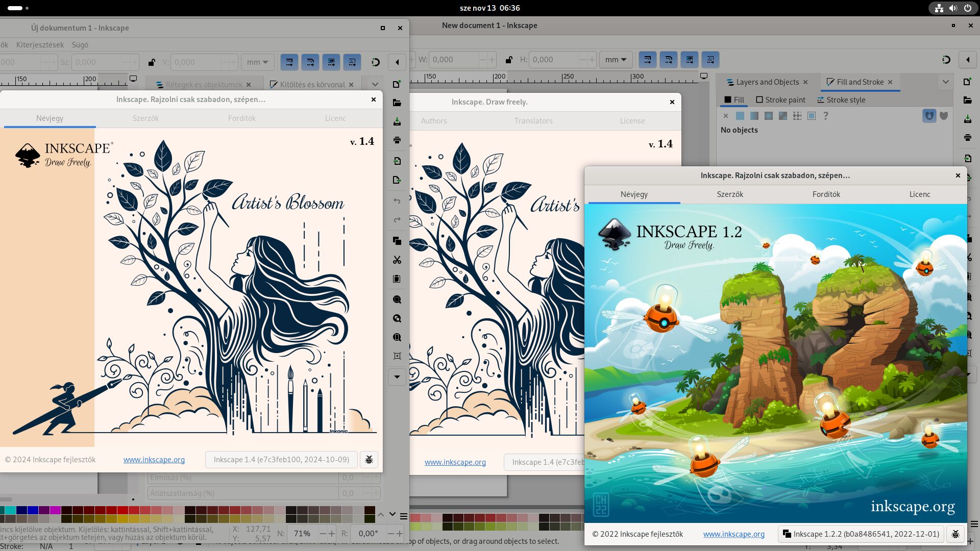Open palette hamburger menu in Hungarian window
Viewport: 980px width, 551px height.
pyautogui.click(x=404, y=516)
